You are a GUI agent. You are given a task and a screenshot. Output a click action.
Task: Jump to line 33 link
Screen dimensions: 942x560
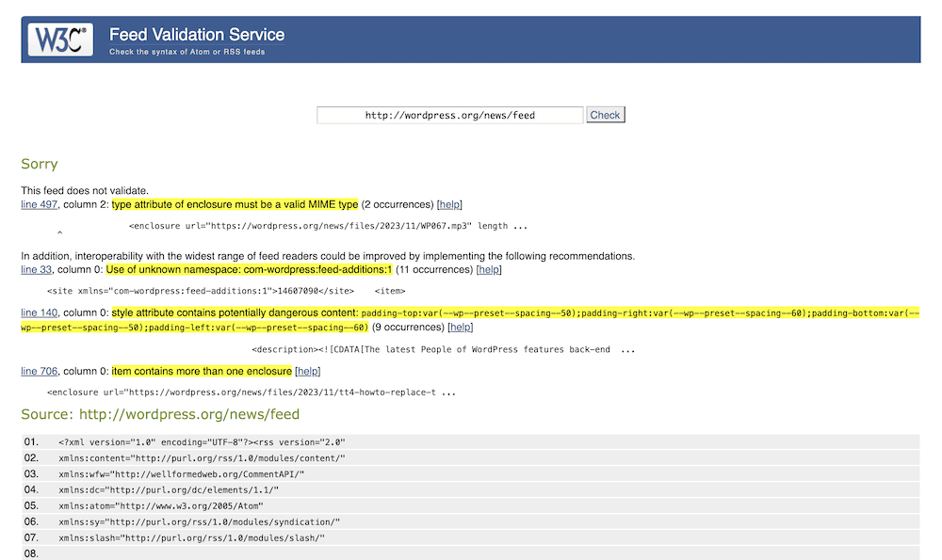coord(36,269)
